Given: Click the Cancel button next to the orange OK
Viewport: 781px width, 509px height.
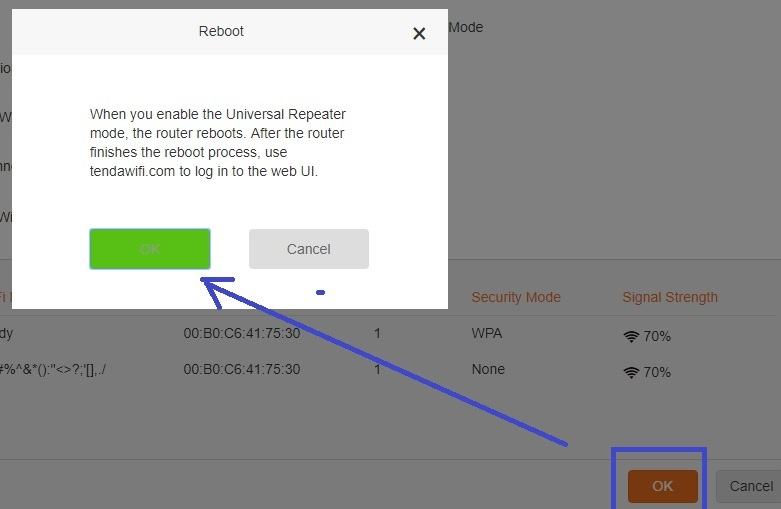Looking at the screenshot, I should (x=751, y=486).
